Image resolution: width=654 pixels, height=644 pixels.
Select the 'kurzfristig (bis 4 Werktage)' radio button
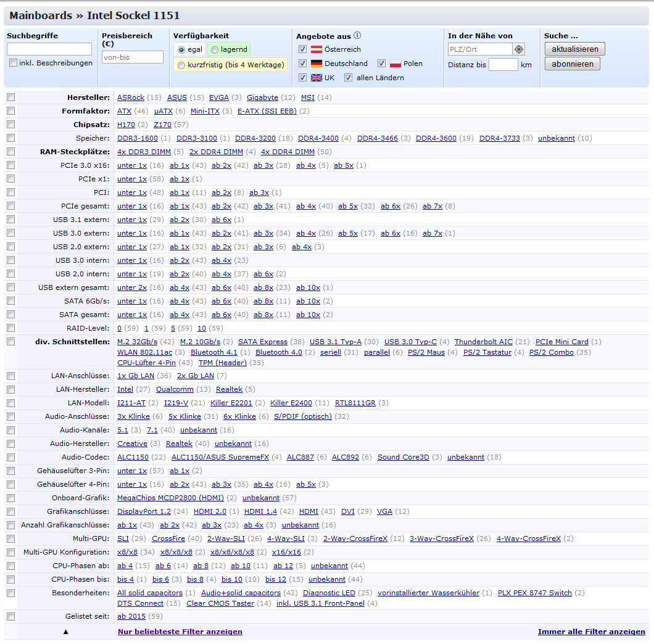pos(181,65)
